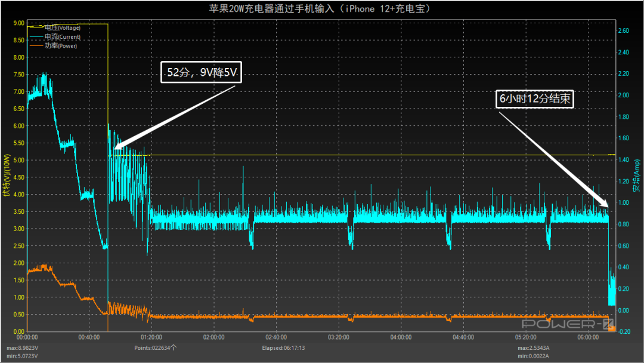Click the left axis label 伏特(V)/(10W)
This screenshot has height=363, width=644.
6,176
